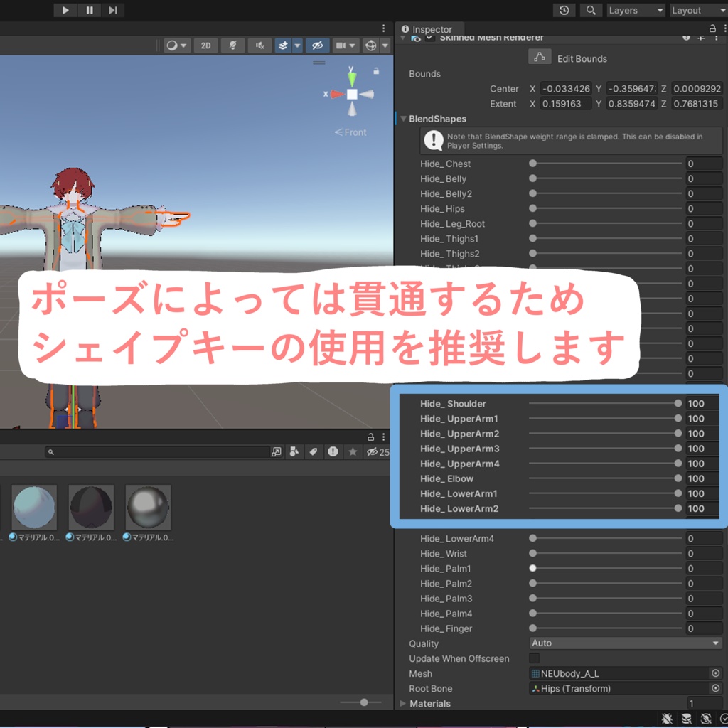Image resolution: width=728 pixels, height=728 pixels.
Task: Click the Hide_Chest slider handle
Action: 533,164
